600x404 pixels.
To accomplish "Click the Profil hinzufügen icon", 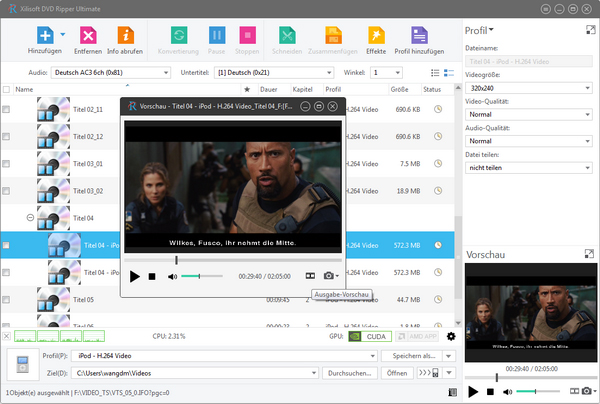I will click(x=419, y=36).
